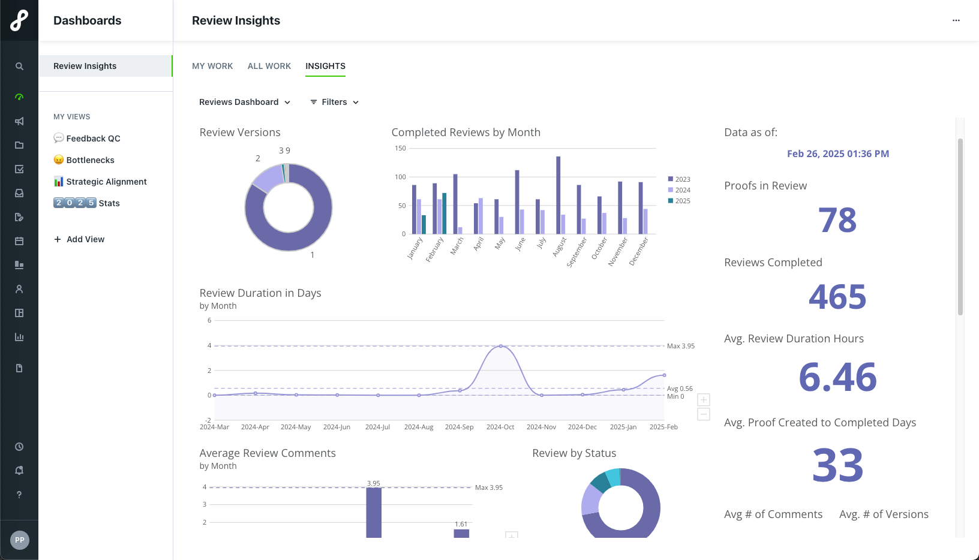This screenshot has height=560, width=979.
Task: Click the Review Versions donut chart
Action: click(x=289, y=207)
